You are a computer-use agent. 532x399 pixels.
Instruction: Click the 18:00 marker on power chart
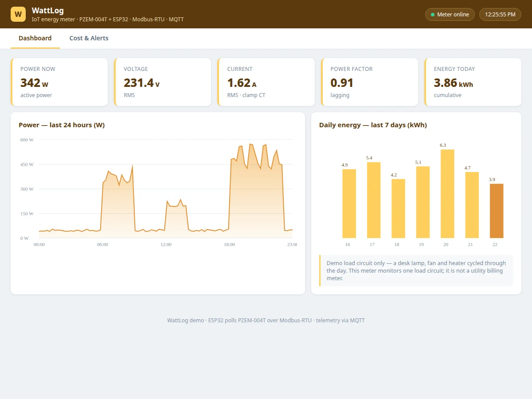point(229,244)
